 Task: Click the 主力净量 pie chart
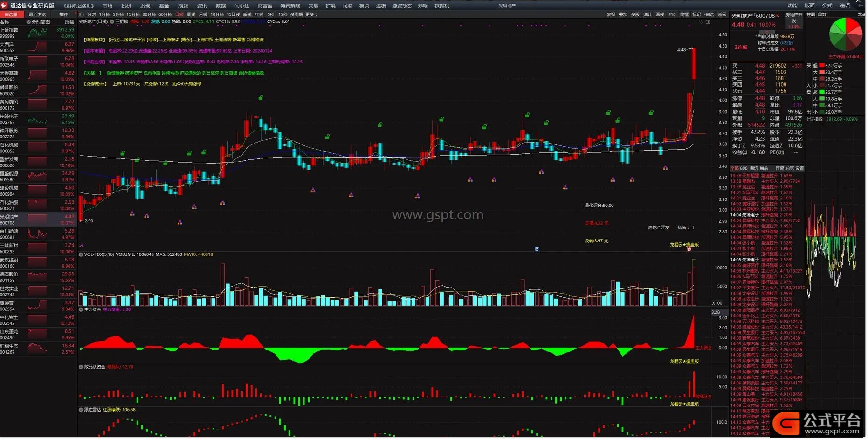click(x=845, y=34)
